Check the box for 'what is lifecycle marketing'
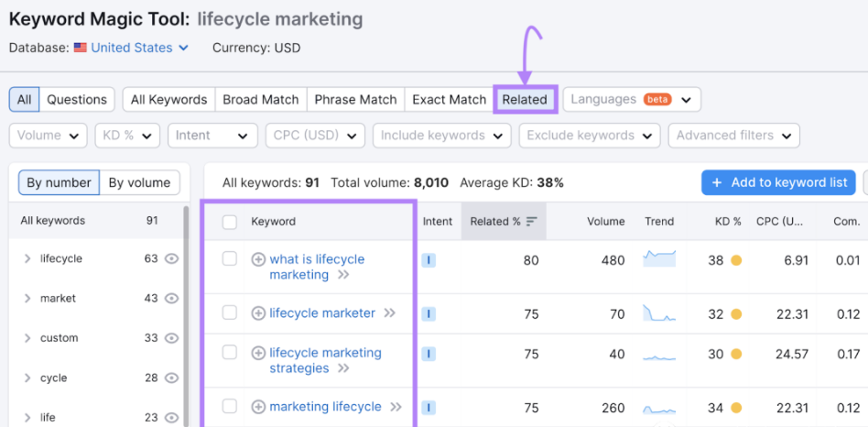Viewport: 868px width, 427px height. (230, 259)
